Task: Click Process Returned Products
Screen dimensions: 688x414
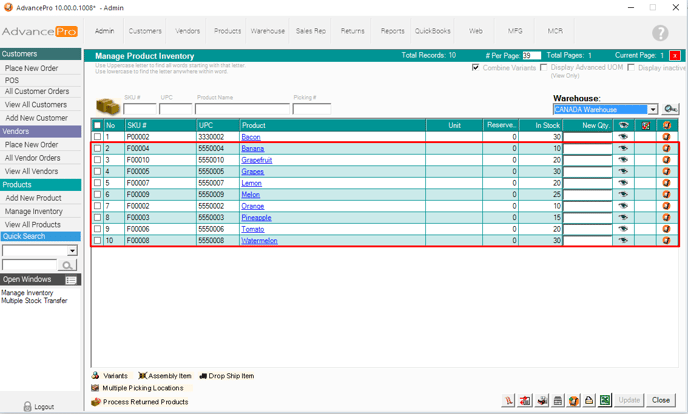Action: (145, 402)
